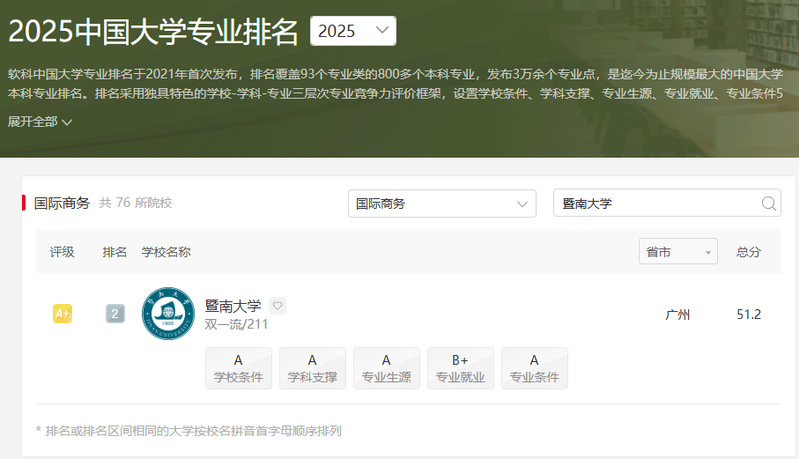Select the 学科支撑 indicator tab
799x459 pixels.
click(312, 368)
